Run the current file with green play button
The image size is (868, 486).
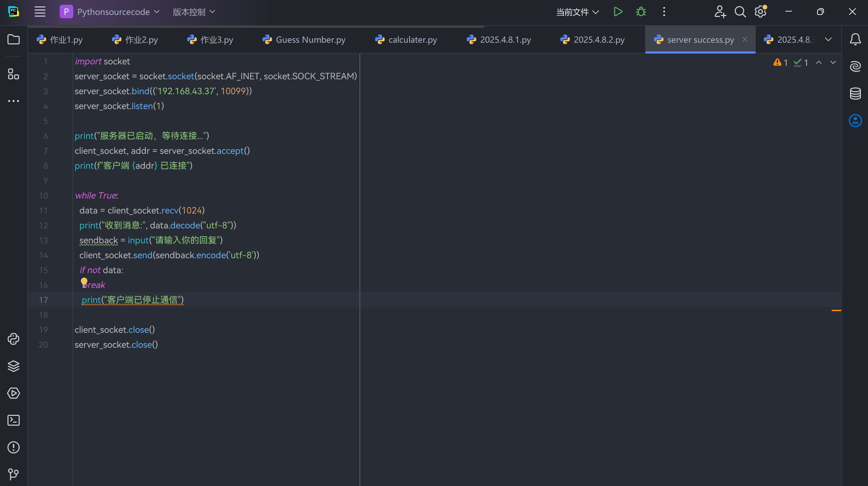(x=618, y=12)
